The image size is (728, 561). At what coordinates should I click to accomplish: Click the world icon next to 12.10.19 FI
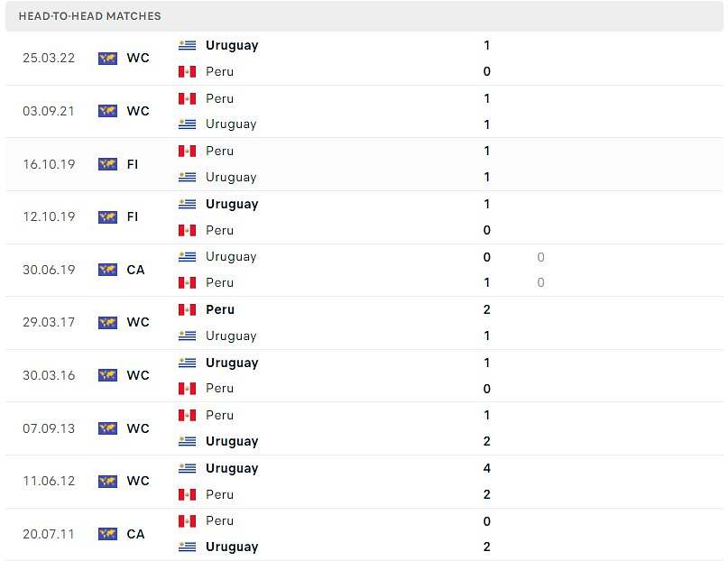107,217
